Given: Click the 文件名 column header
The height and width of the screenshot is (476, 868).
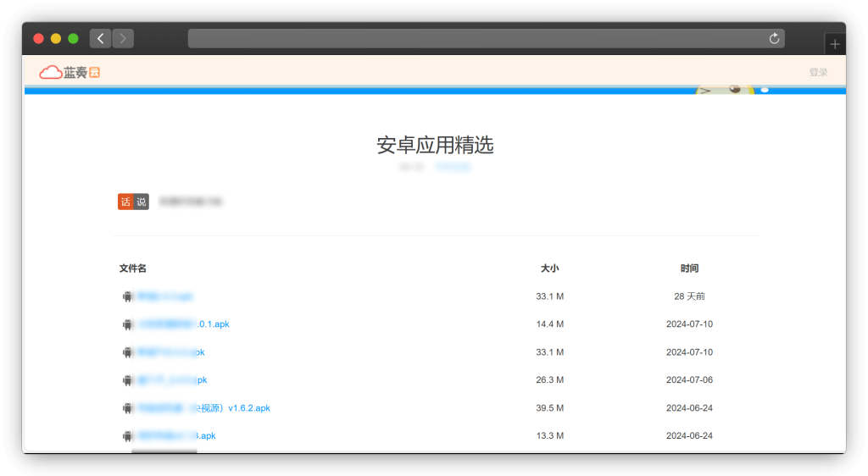Looking at the screenshot, I should pos(133,268).
